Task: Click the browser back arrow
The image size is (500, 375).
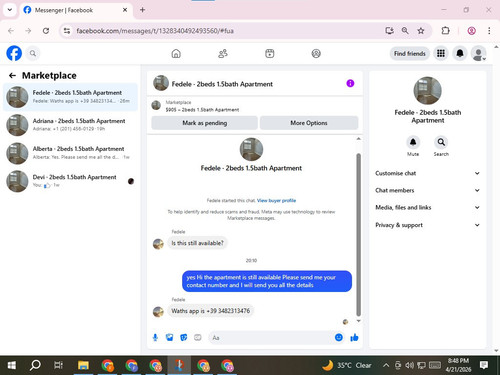Action: (11, 31)
